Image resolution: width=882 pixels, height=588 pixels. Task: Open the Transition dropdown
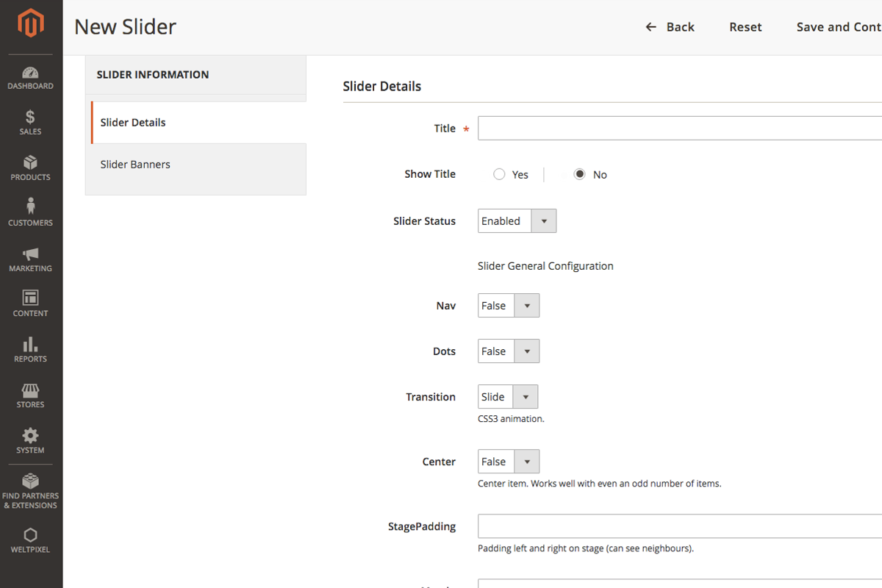pyautogui.click(x=508, y=397)
